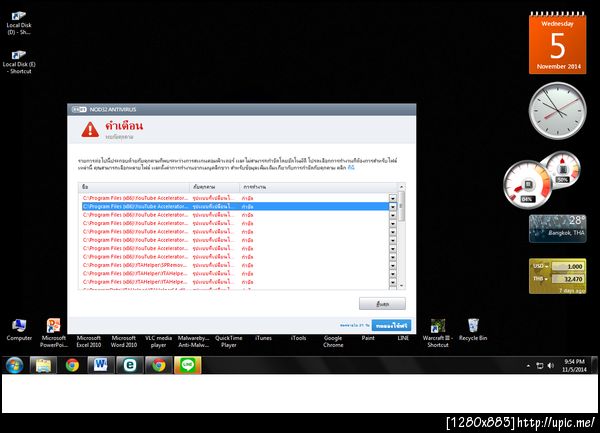Screen dimensions: 600x433
Task: Click the threat list scrollbar down arrow
Action: pos(401,285)
